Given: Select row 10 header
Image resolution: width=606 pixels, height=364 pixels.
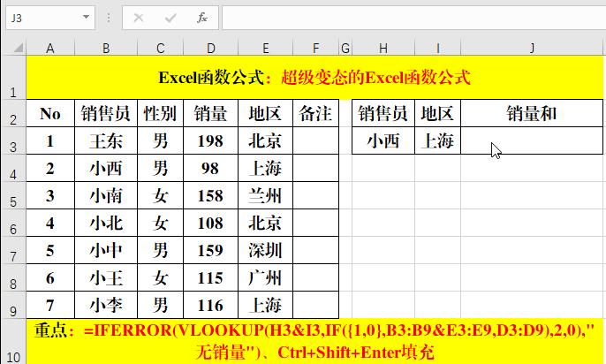Looking at the screenshot, I should [13, 341].
